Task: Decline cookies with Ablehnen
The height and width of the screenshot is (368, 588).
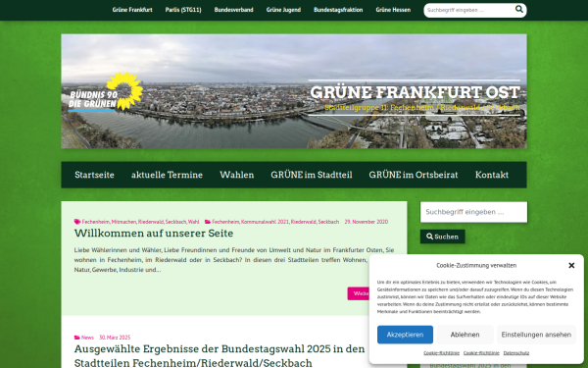Action: 465,335
